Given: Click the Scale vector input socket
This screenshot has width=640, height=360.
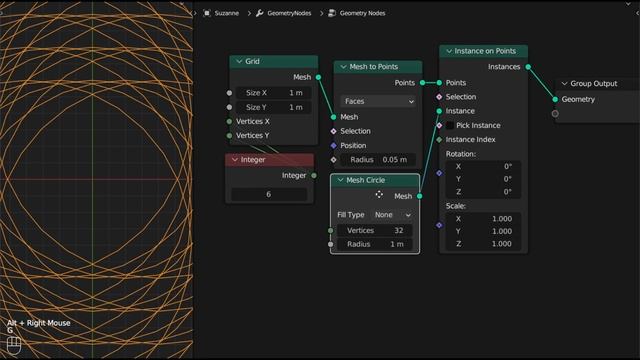Looking at the screenshot, I should click(x=439, y=225).
